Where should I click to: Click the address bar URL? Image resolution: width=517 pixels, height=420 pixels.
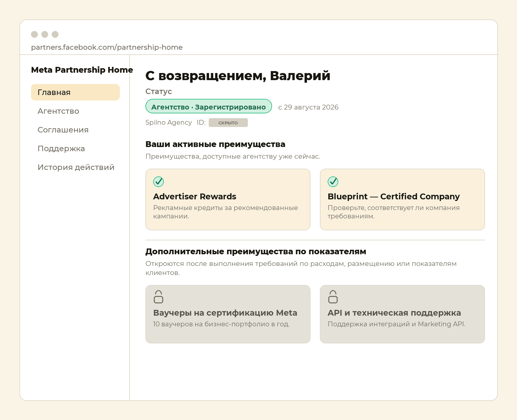(107, 47)
